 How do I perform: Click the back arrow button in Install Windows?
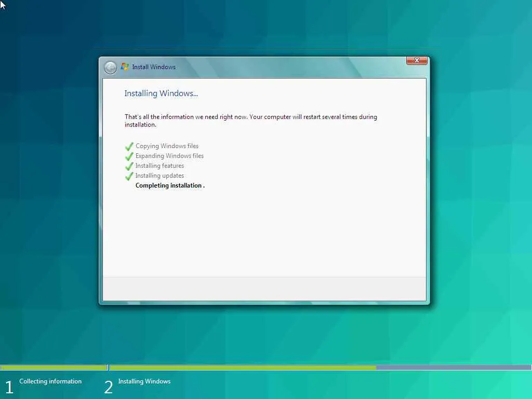[110, 68]
